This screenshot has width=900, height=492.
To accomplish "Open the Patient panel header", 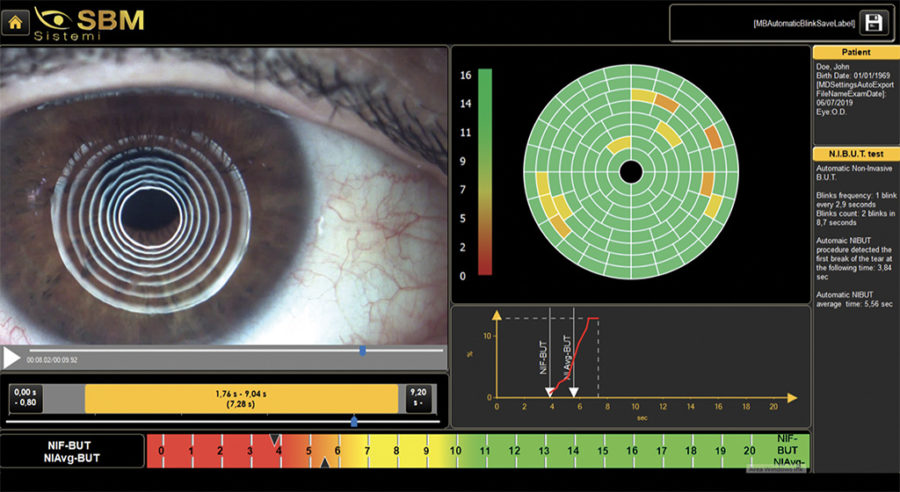I will click(856, 52).
